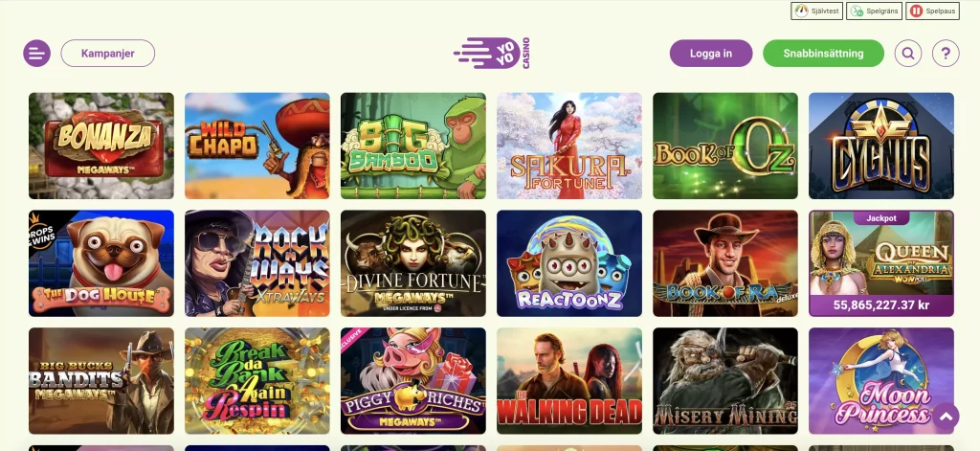Open Sakura Fortune game thumbnail
The width and height of the screenshot is (980, 451).
[x=569, y=146]
